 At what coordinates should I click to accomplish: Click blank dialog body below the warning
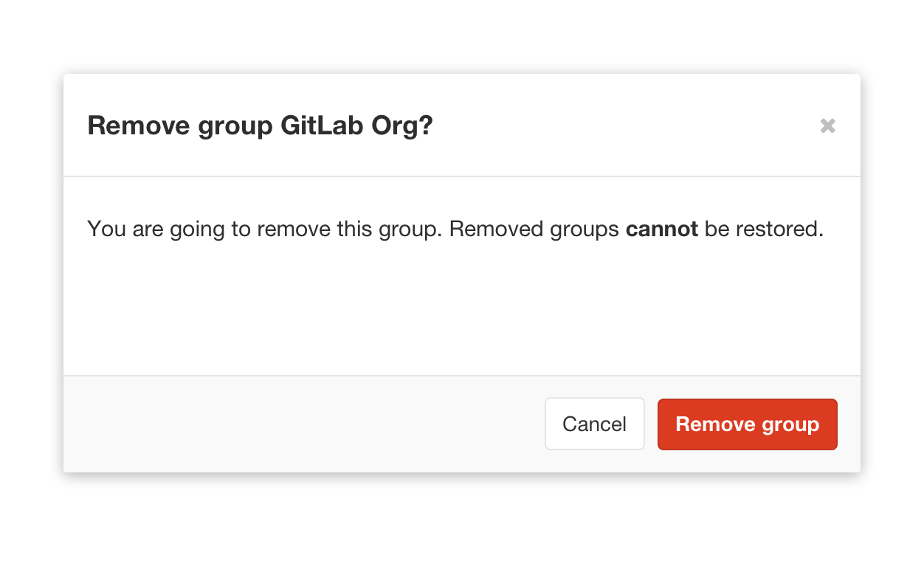[x=461, y=310]
